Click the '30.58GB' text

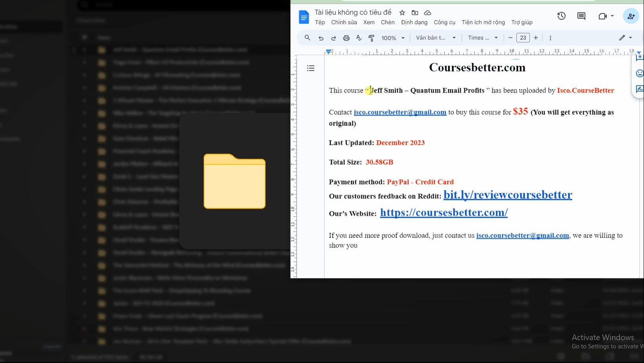click(379, 162)
